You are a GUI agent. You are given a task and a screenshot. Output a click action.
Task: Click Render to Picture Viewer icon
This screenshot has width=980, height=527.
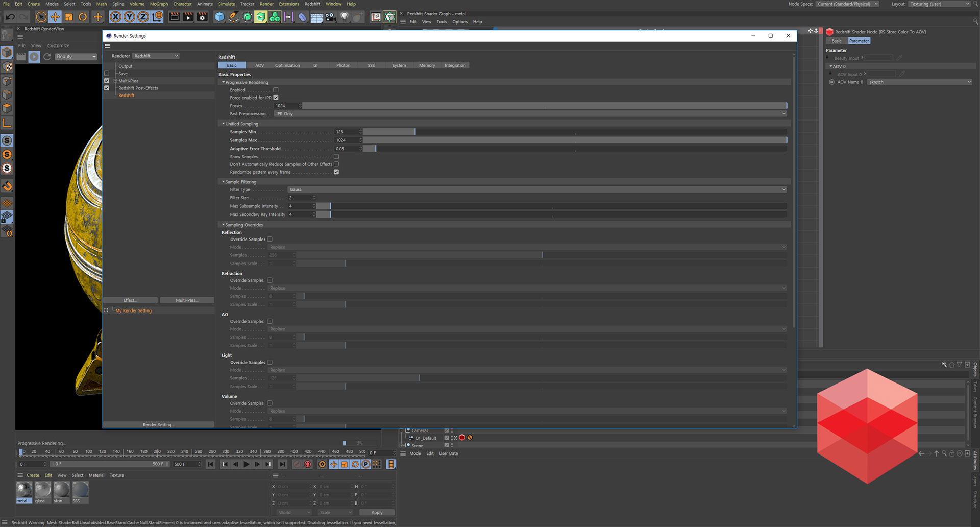(188, 17)
